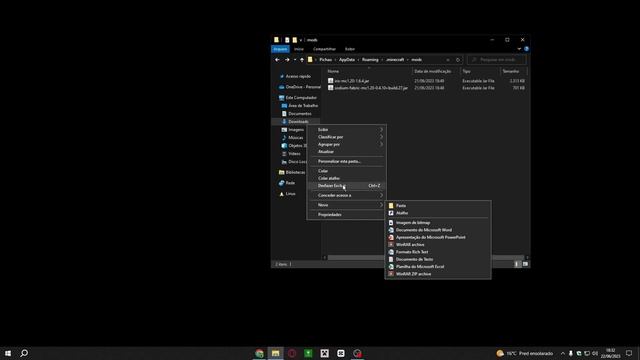Open Documentos folder in sidebar

300,113
